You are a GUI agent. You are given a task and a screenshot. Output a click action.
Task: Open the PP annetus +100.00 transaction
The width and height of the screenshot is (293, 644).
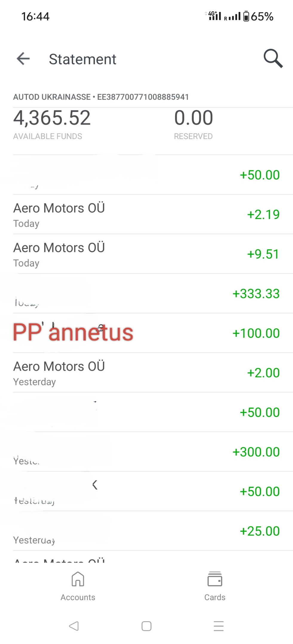[x=146, y=333]
